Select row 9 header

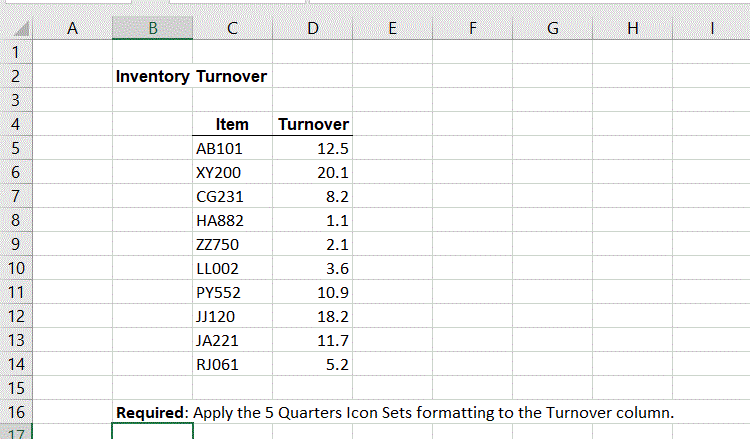(16, 244)
